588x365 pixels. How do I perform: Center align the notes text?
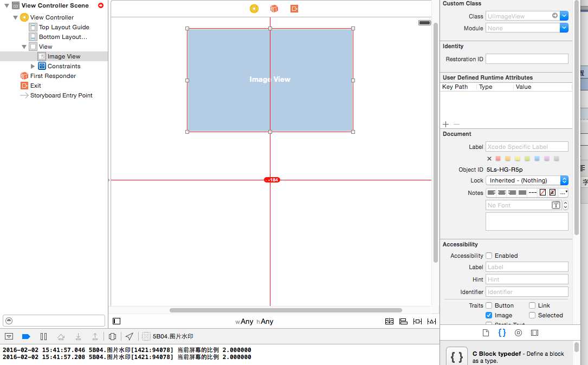pos(502,193)
